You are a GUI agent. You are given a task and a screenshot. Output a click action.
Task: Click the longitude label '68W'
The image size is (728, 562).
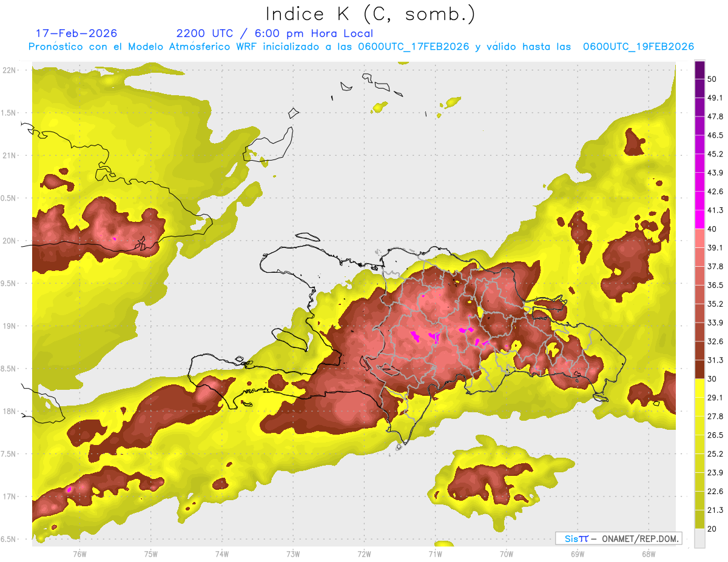648,554
